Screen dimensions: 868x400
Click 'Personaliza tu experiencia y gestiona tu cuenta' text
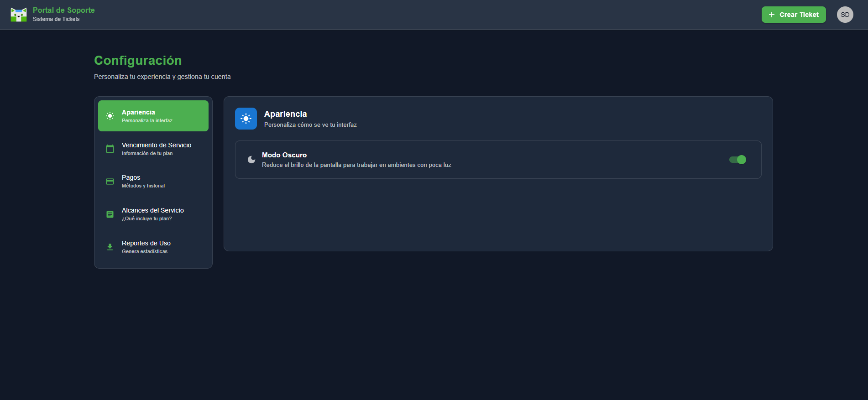pyautogui.click(x=162, y=77)
